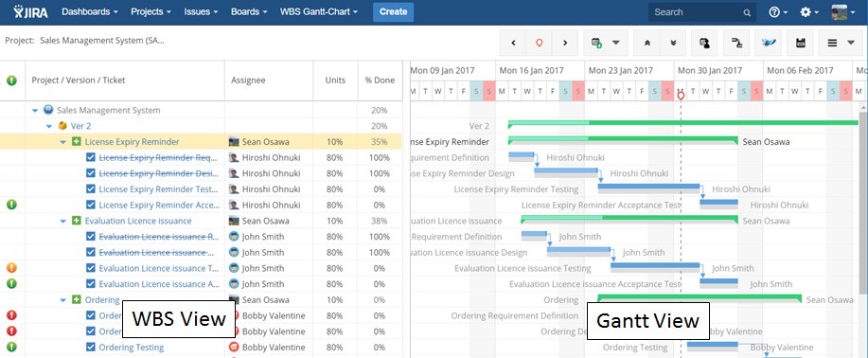This screenshot has height=358, width=868.
Task: Collapse the Ver 2 tree node
Action: 48,126
